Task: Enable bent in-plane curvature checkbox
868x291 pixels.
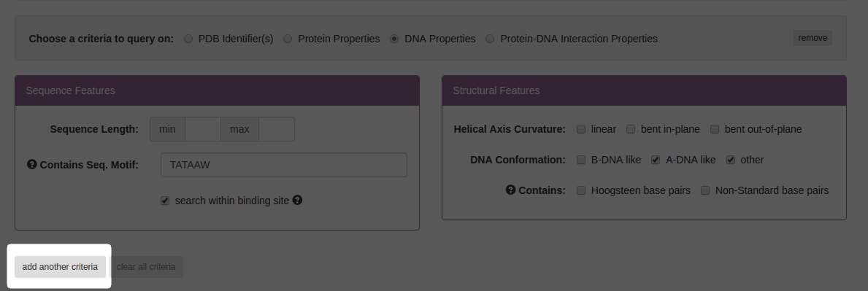Action: [x=631, y=129]
